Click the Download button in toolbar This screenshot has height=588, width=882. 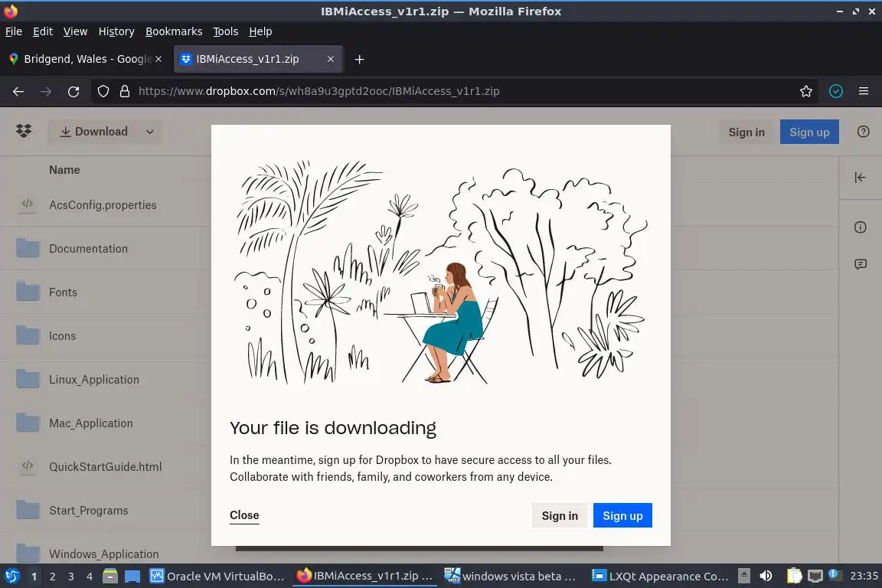(94, 132)
